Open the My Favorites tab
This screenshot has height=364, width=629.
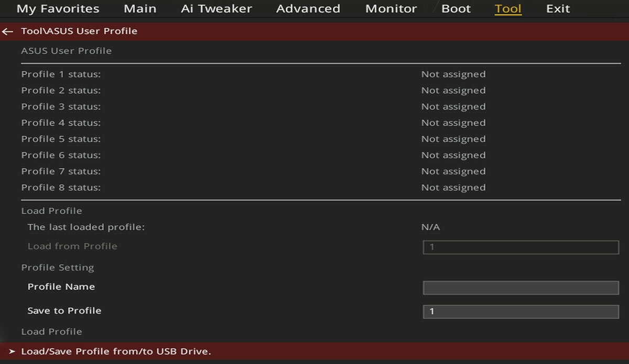(x=58, y=9)
